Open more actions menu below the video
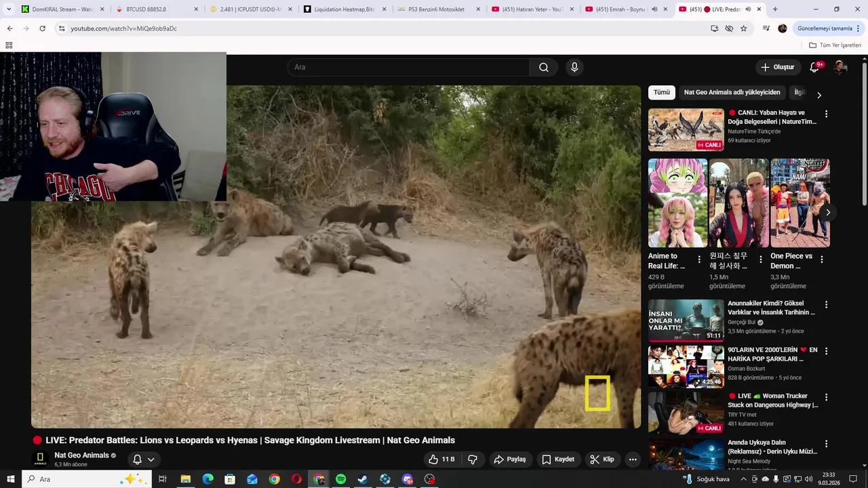 pyautogui.click(x=633, y=460)
